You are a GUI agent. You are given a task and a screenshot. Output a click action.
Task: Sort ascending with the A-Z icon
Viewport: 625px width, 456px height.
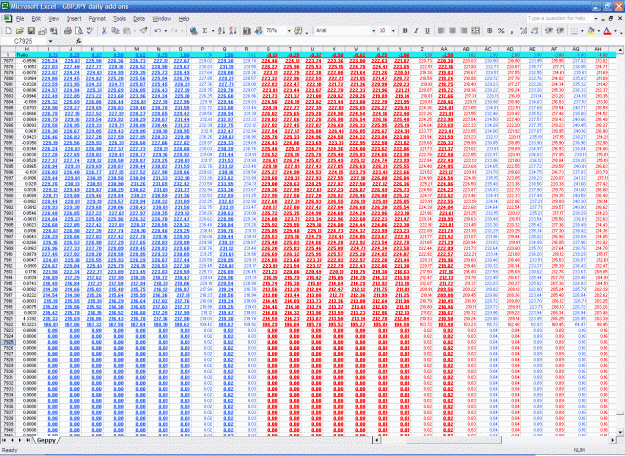point(222,31)
